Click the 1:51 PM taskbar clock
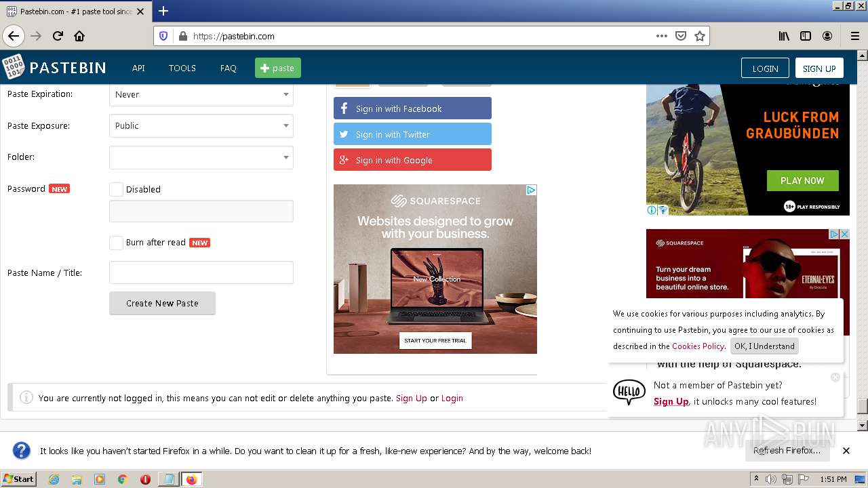The image size is (868, 488). (x=833, y=479)
